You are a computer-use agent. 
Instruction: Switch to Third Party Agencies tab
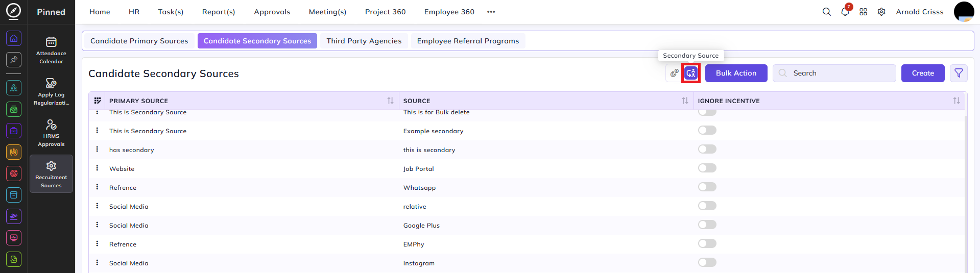[x=364, y=41]
